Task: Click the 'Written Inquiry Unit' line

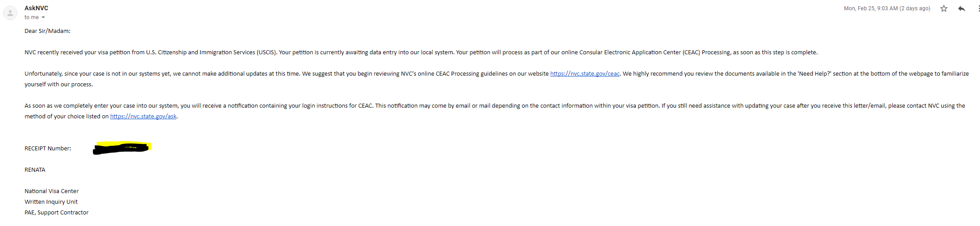Action: [x=51, y=202]
